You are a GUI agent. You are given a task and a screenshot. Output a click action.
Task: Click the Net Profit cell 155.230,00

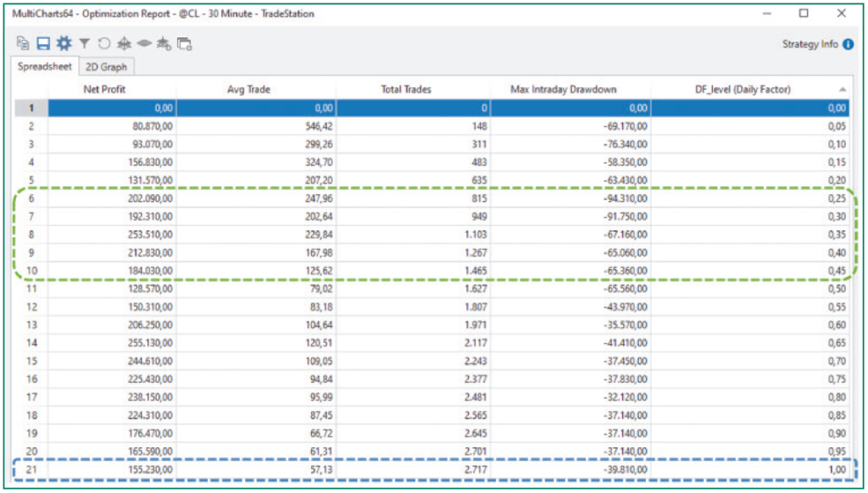113,470
